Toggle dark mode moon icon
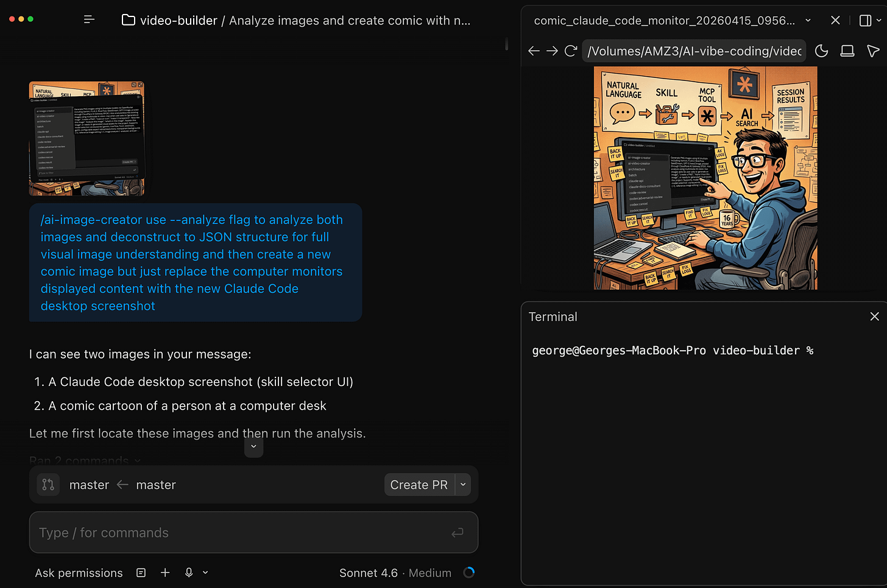This screenshot has height=588, width=887. click(x=822, y=51)
